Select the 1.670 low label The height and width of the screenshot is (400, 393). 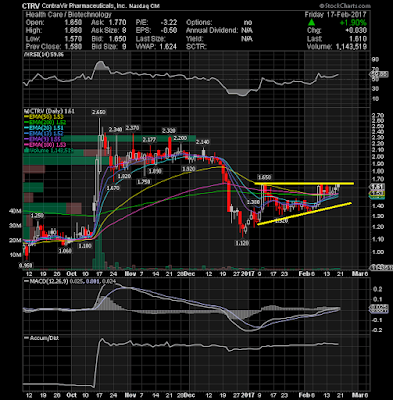[113, 188]
